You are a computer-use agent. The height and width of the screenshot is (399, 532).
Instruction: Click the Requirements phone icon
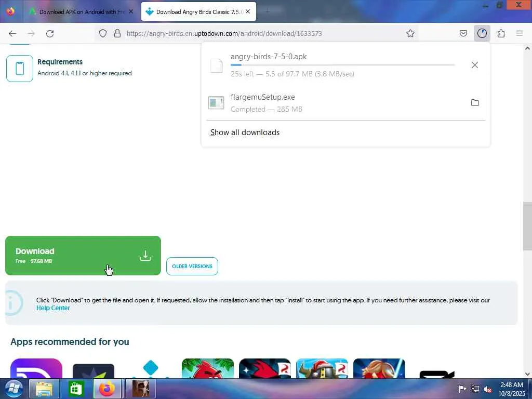click(20, 68)
